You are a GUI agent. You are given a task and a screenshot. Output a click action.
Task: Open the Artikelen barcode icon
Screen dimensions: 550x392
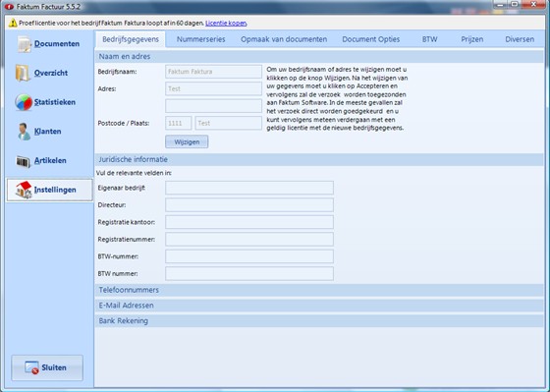pos(24,161)
